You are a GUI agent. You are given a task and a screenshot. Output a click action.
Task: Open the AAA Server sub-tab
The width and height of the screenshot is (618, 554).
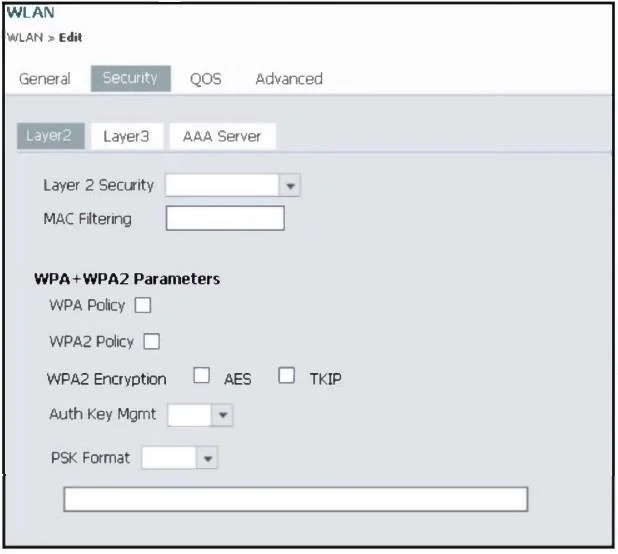coord(222,136)
